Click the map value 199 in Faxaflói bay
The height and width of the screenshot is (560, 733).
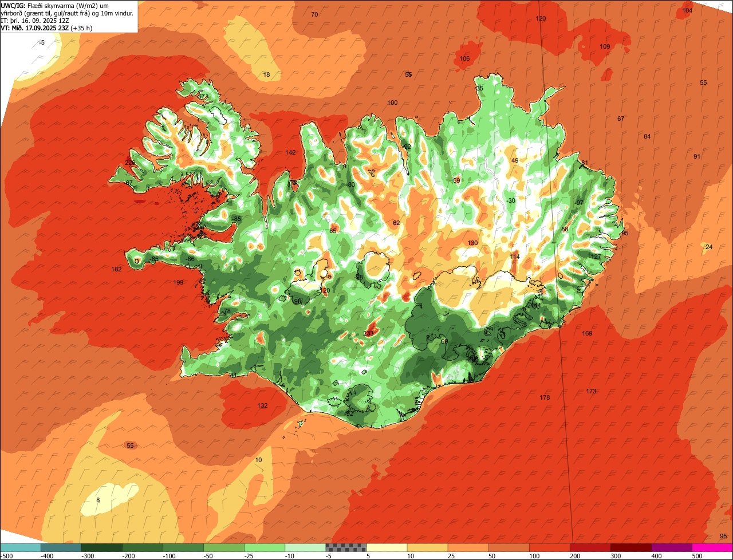tap(178, 282)
